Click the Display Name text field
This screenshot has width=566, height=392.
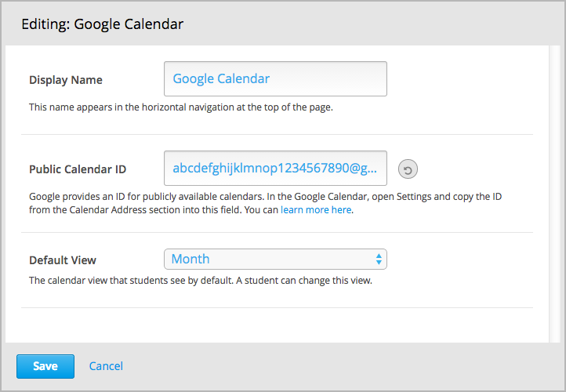point(275,79)
